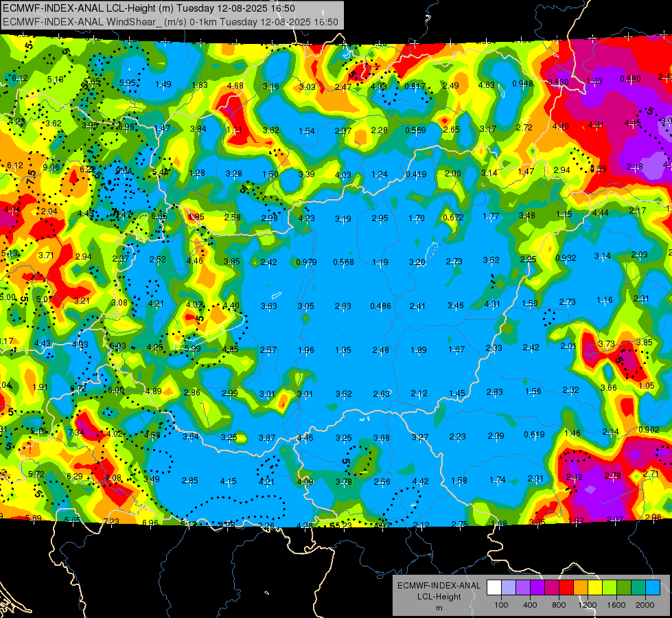The width and height of the screenshot is (672, 618).
Task: Click the value 3.19
Action: (x=343, y=219)
